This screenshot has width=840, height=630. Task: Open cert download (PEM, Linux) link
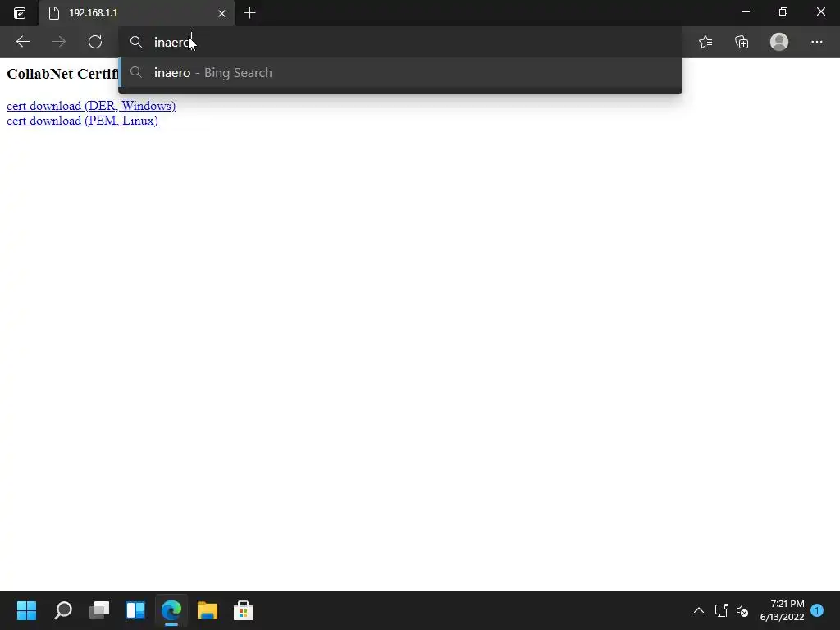pos(82,121)
